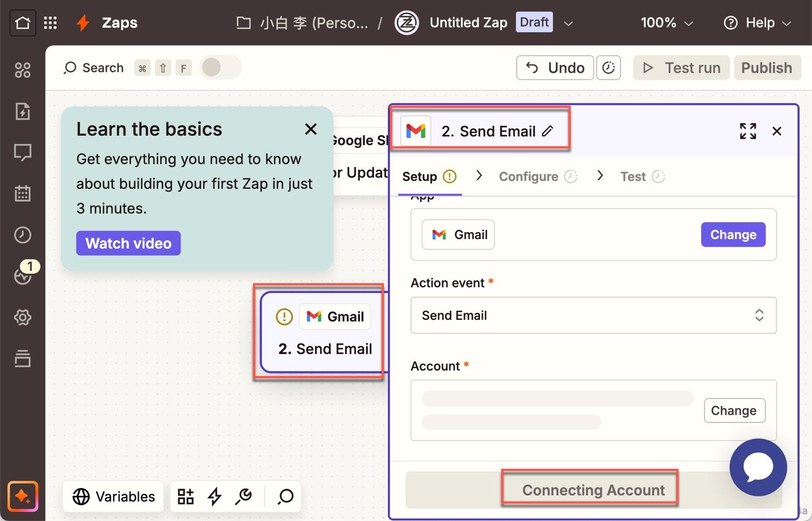
Task: Change the Gmail app
Action: [x=733, y=234]
